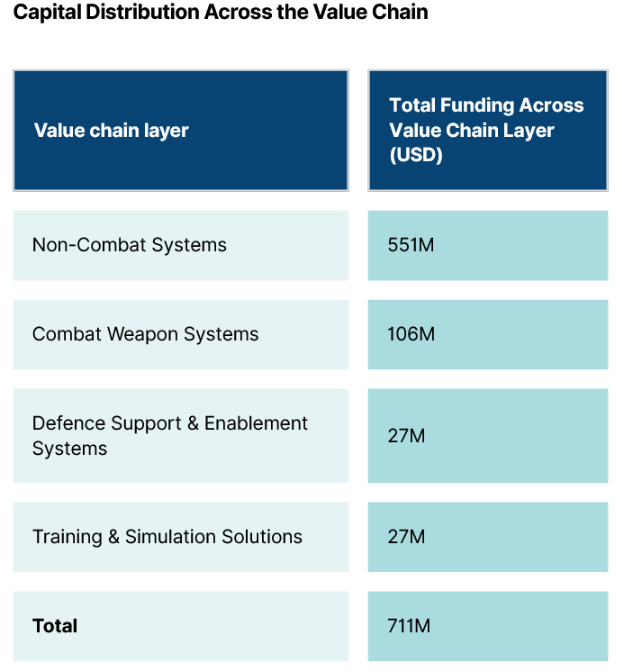Select the Combat Weapon Systems cell
The image size is (624, 672).
coord(146,334)
